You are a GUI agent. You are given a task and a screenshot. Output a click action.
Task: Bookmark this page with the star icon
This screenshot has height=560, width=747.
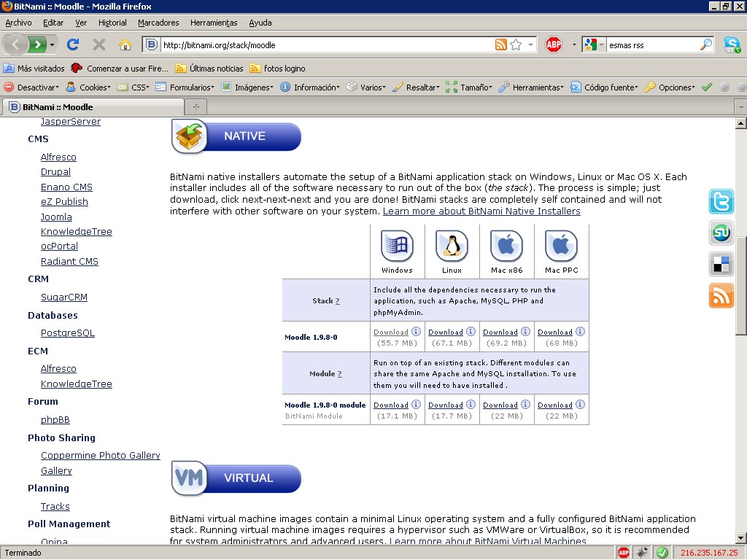[x=516, y=44]
